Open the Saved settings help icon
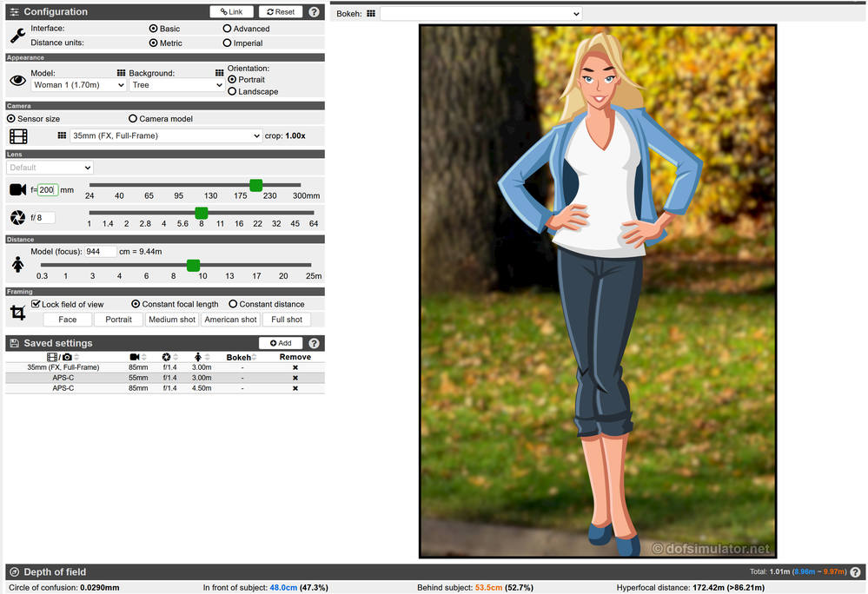Screen dimensions: 868x594 click(x=314, y=344)
